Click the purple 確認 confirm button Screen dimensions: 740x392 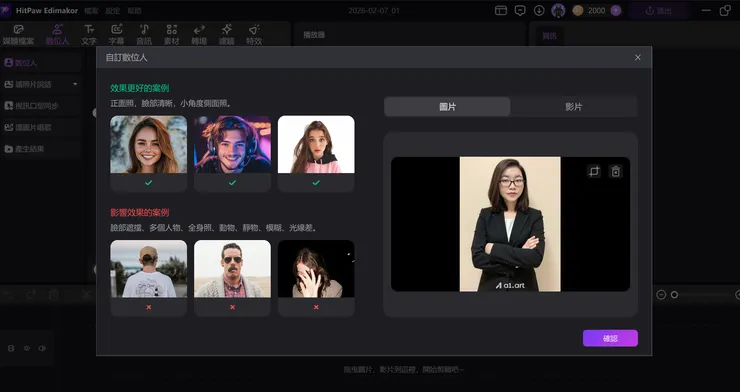610,338
